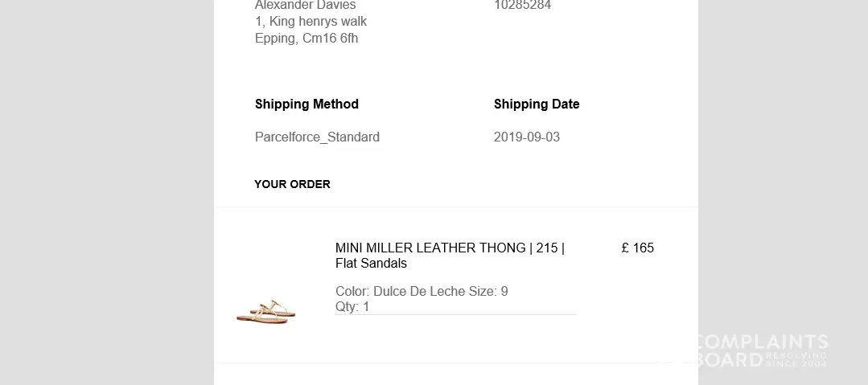The image size is (868, 385).
Task: Click the name Alexander Davies
Action: 306,6
